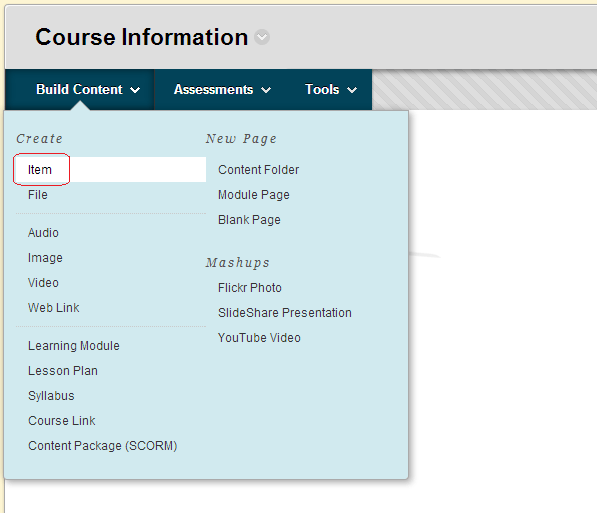The image size is (597, 513).
Task: Open the Tools dropdown menu
Action: click(331, 90)
